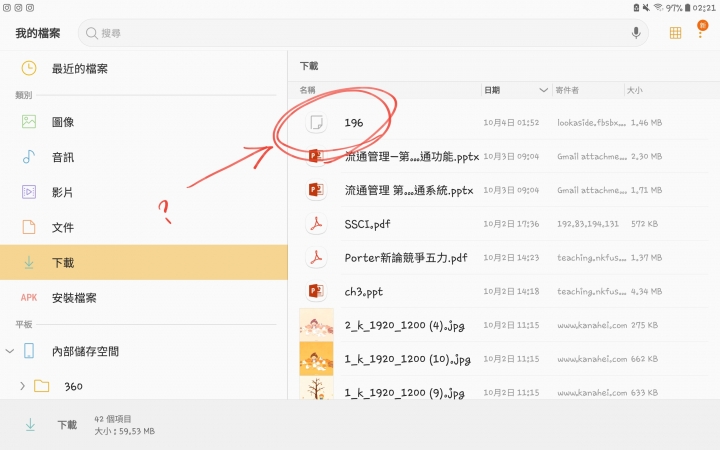Viewport: 720px width, 450px height.
Task: Click the PDF icon of SSCI.pdf
Action: (316, 224)
